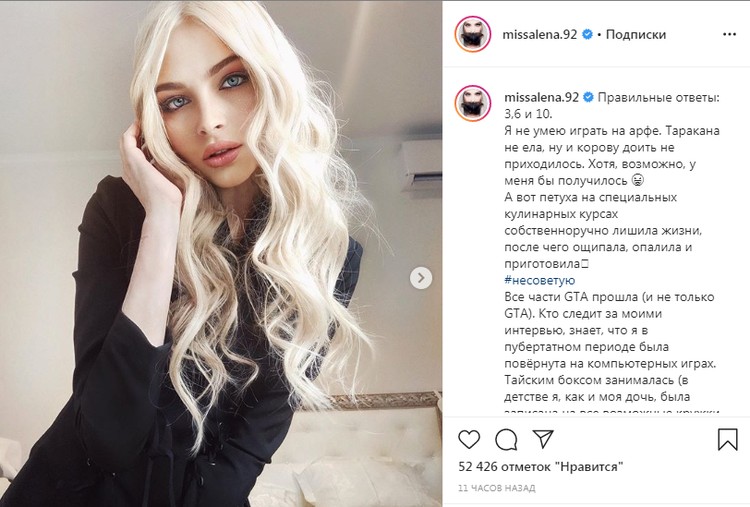The height and width of the screenshot is (507, 750).
Task: Click the verified badge in the header
Action: (x=587, y=34)
